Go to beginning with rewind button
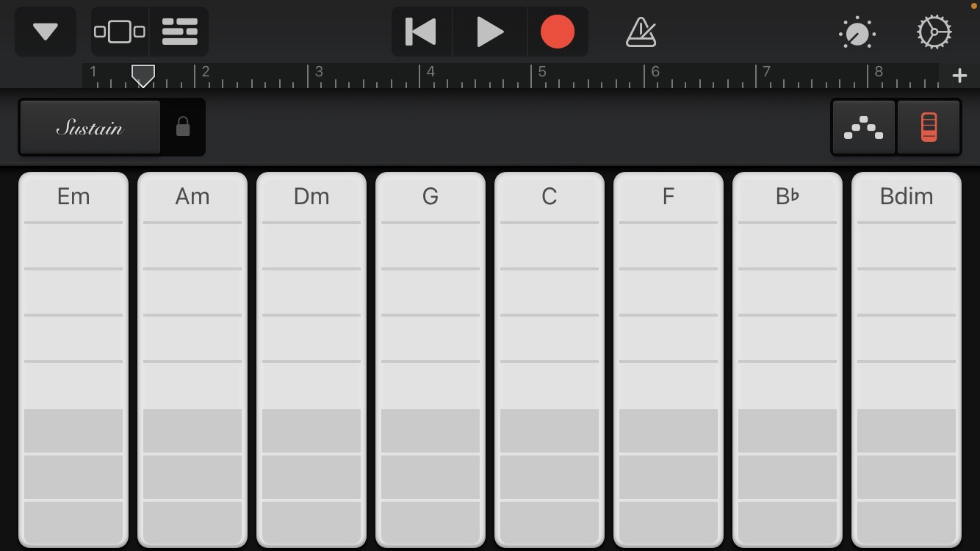The width and height of the screenshot is (980, 551). point(422,32)
